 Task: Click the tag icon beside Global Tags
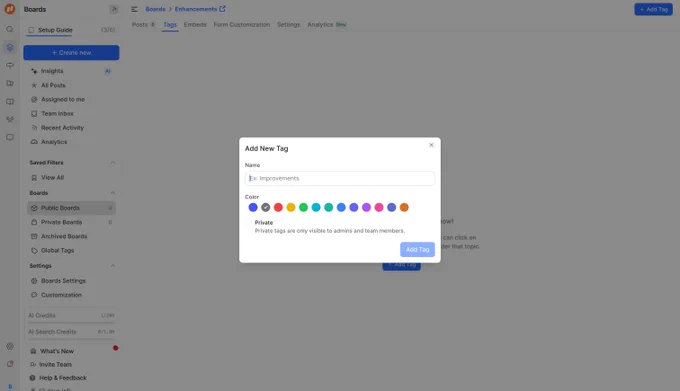[34, 251]
